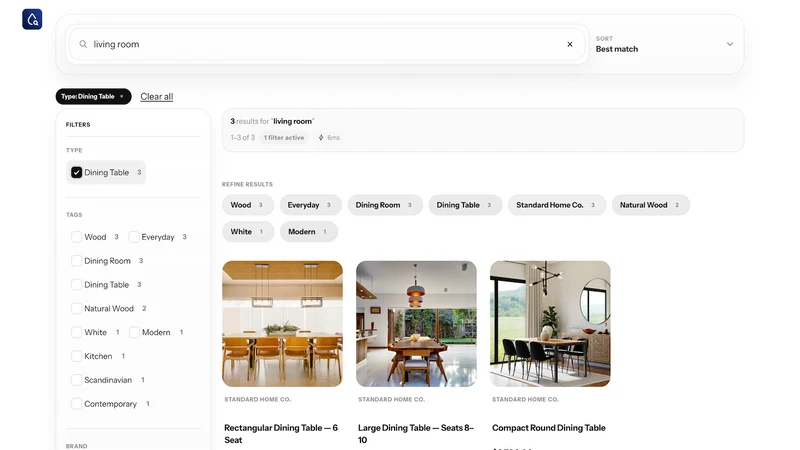Check the Modern tag checkbox
800x450 pixels.
(x=134, y=332)
